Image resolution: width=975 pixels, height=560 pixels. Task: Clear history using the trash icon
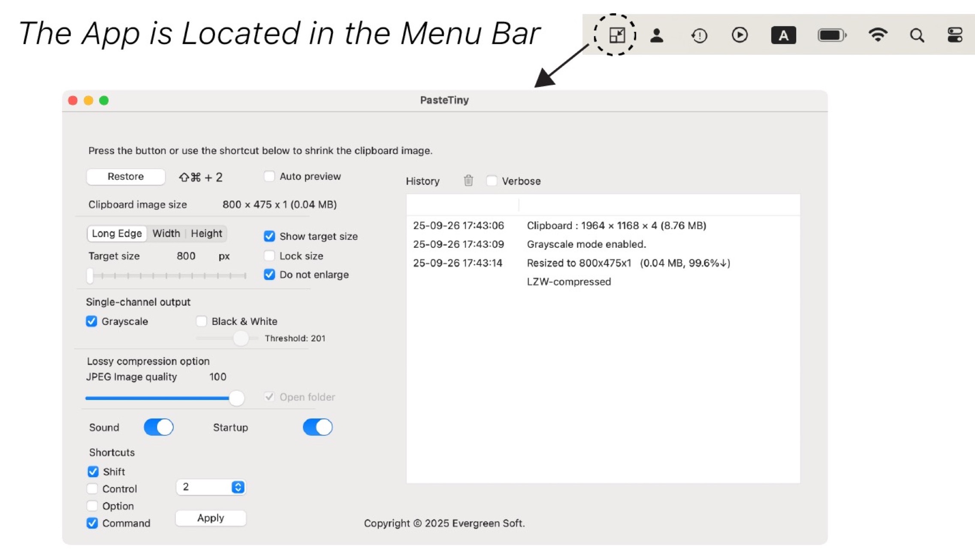(468, 181)
